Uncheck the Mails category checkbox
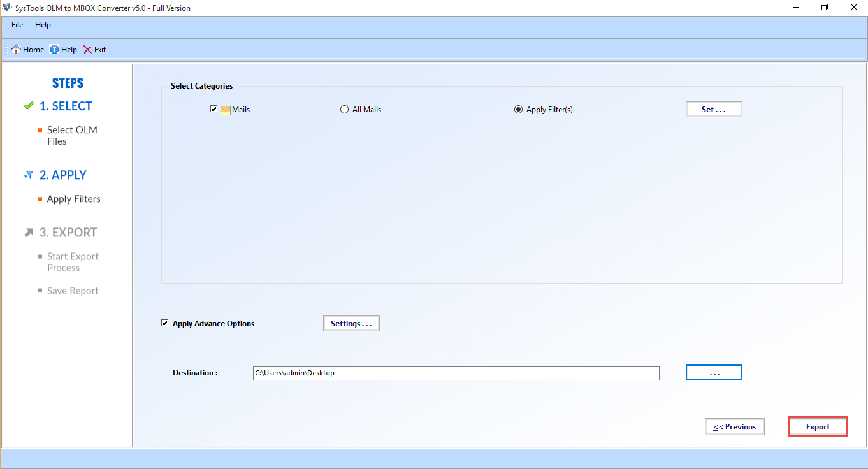 pos(214,109)
